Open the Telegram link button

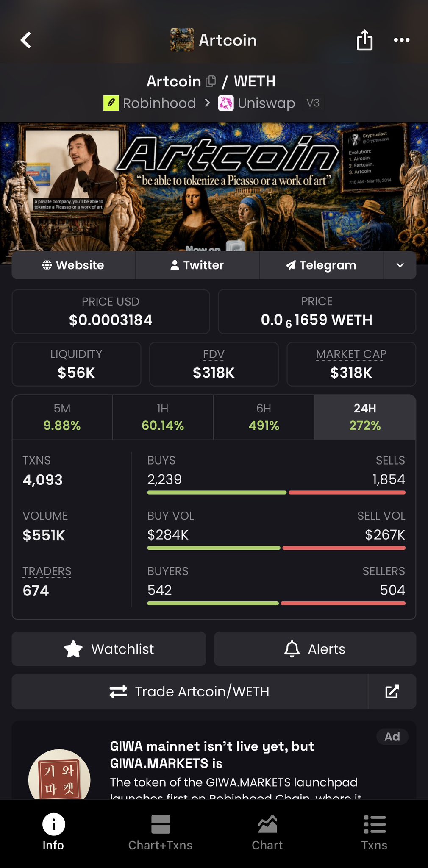322,265
